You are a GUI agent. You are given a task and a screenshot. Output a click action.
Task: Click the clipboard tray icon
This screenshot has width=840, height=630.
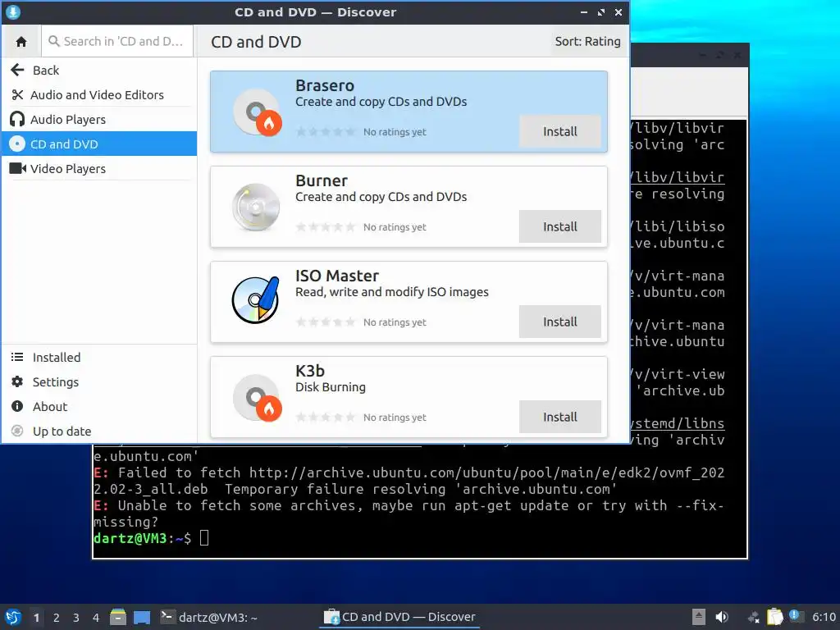(x=774, y=617)
